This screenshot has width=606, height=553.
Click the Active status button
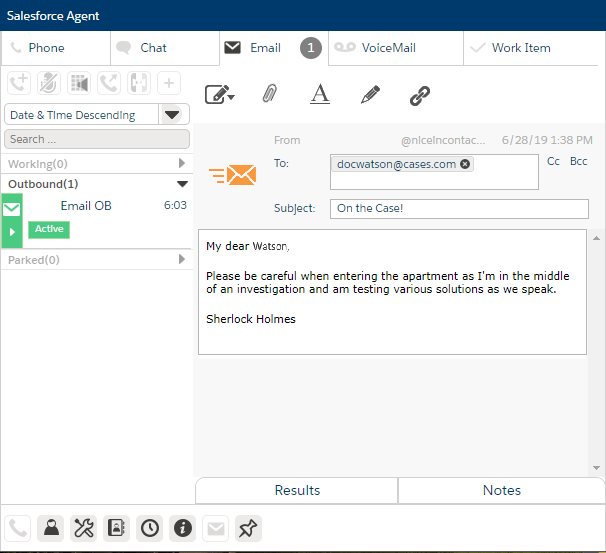pyautogui.click(x=49, y=229)
